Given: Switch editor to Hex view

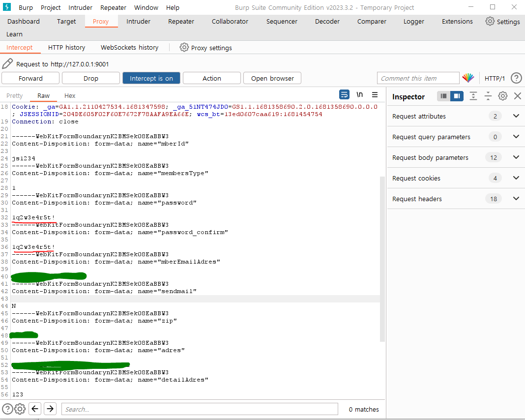Looking at the screenshot, I should [x=70, y=96].
